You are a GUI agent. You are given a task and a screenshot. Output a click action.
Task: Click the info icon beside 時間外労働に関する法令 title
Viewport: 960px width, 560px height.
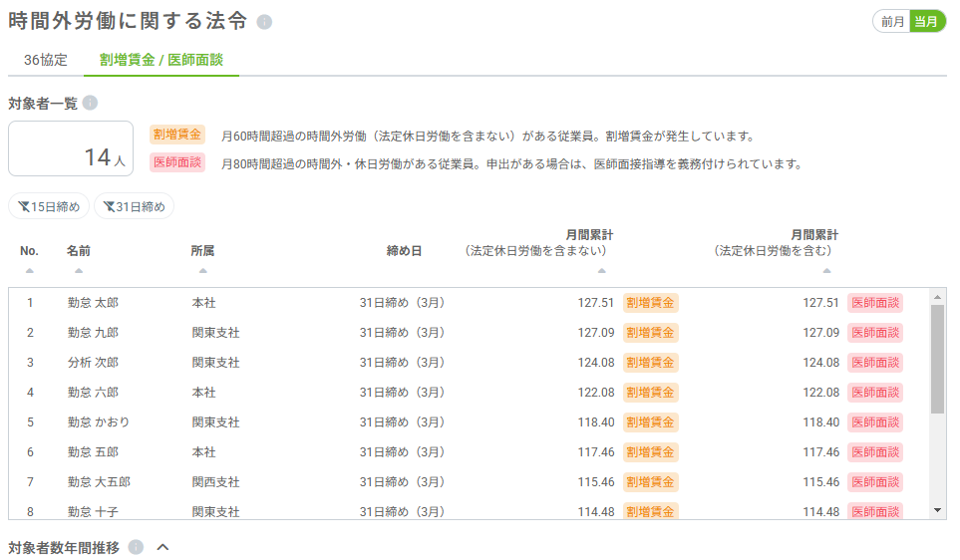(264, 22)
